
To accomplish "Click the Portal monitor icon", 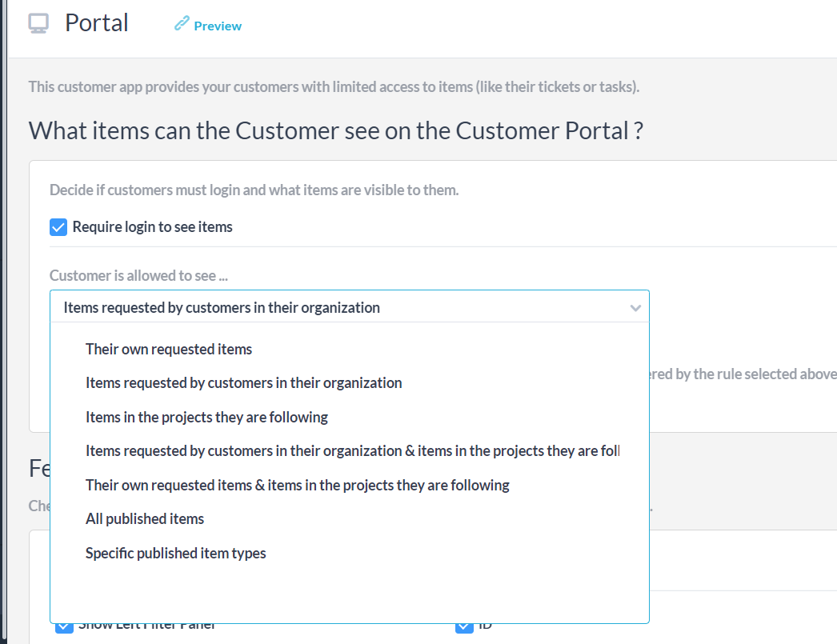I will point(38,24).
